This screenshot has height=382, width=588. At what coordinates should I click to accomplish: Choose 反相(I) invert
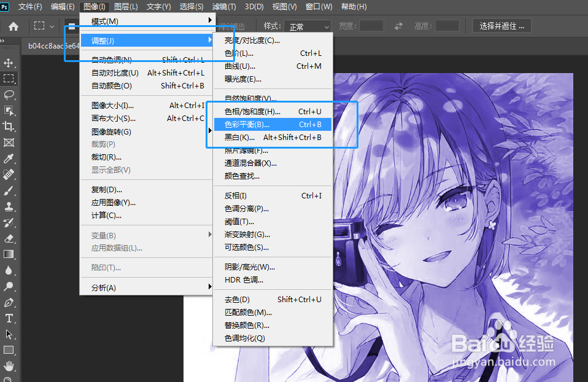(x=273, y=195)
